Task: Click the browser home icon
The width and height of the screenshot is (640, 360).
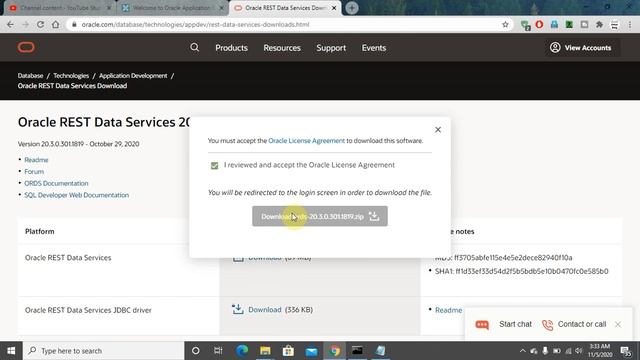Action: [x=56, y=24]
